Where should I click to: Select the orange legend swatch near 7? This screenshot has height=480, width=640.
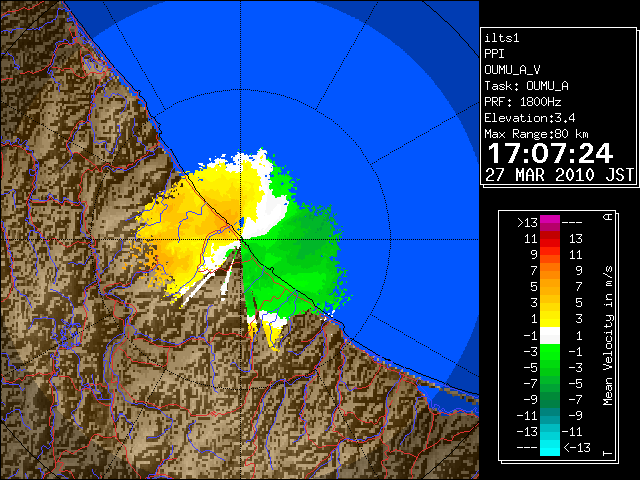point(550,271)
